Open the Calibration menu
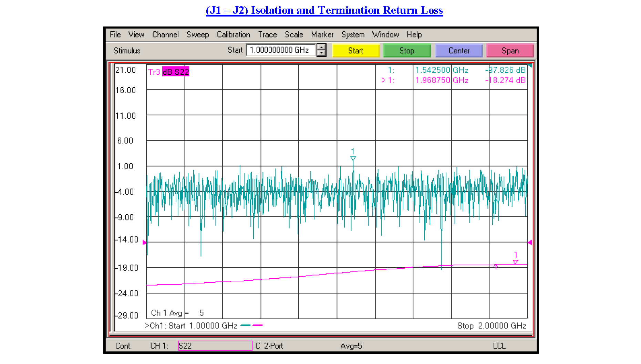Viewport: 641px width, 364px height. 233,34
